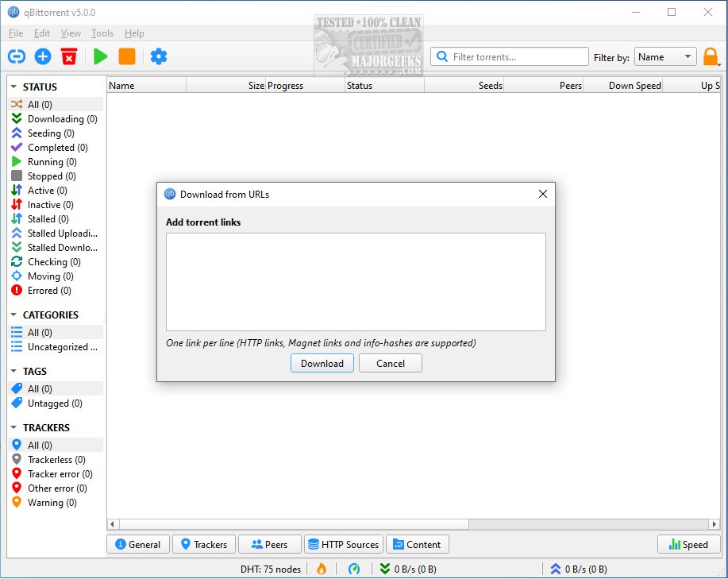Select the Errored (0) status filter
Screen dimensions: 728x579
56,291
